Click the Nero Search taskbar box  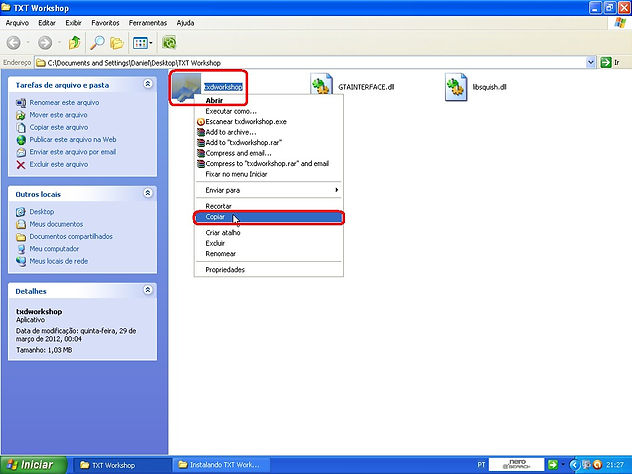tap(516, 465)
